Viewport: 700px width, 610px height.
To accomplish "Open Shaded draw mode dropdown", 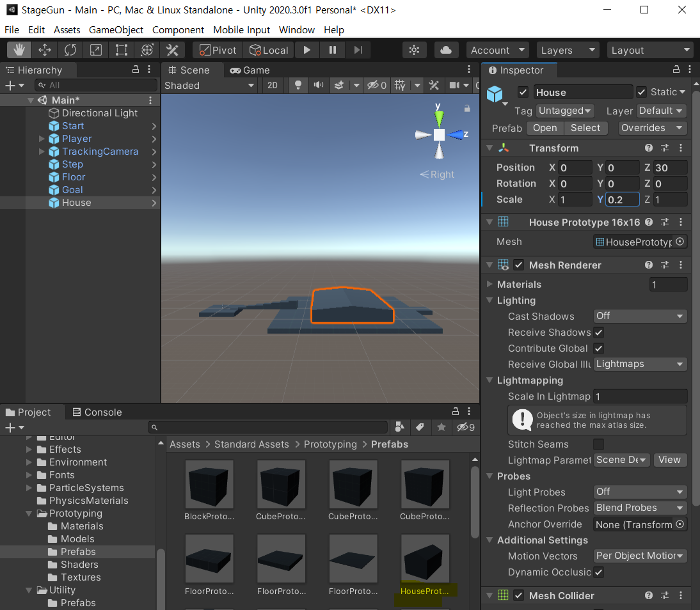I will pos(209,85).
